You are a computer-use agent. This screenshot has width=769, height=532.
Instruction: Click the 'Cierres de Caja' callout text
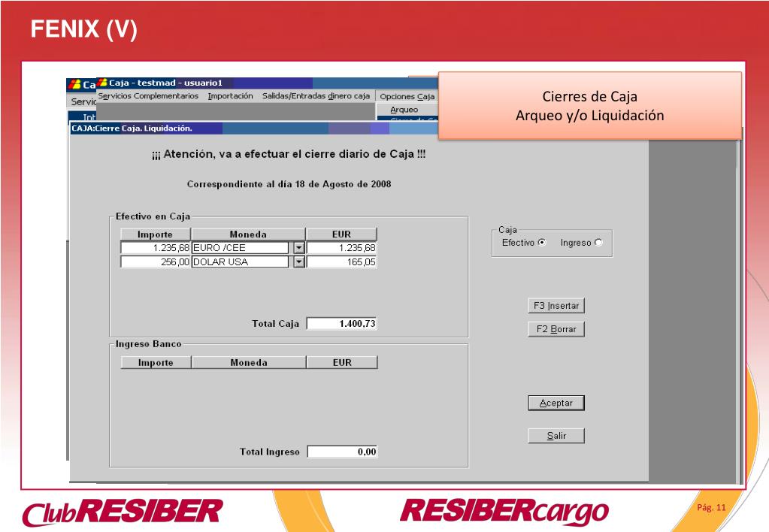589,96
